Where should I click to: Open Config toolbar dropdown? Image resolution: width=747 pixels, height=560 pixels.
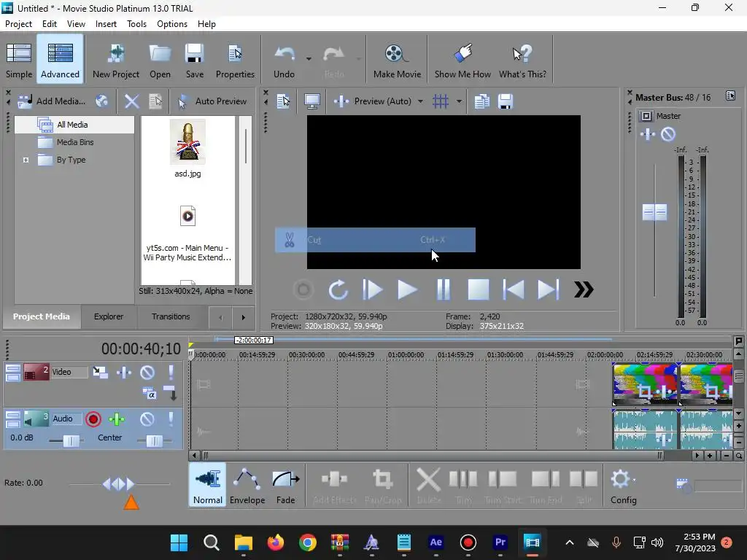coord(623,486)
